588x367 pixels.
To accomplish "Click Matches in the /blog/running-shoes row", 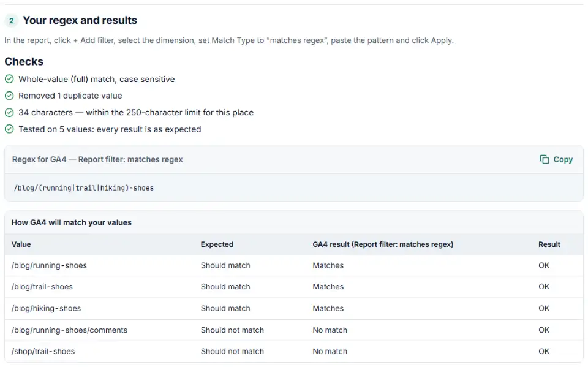I will pyautogui.click(x=328, y=266).
